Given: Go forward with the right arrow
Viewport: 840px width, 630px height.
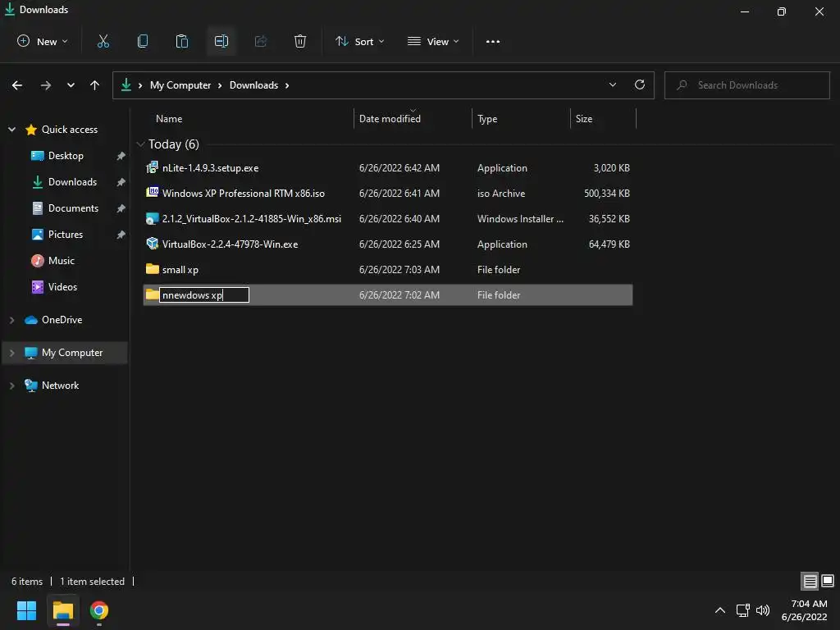Looking at the screenshot, I should 46,85.
